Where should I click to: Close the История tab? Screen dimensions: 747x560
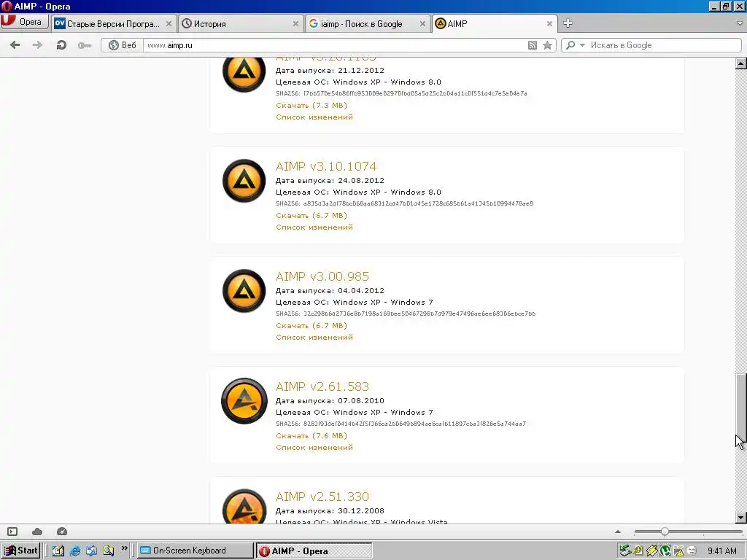click(x=296, y=24)
